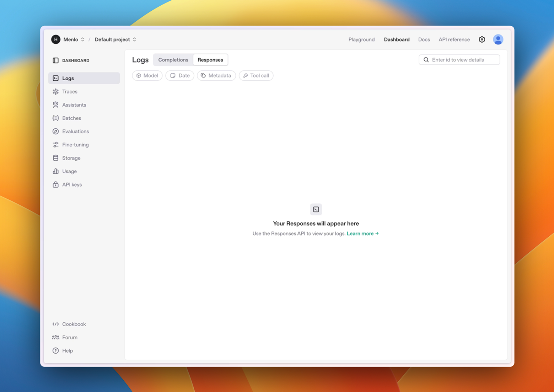Screen dimensions: 554x392
Task: Follow the Learn more link
Action: click(x=363, y=233)
